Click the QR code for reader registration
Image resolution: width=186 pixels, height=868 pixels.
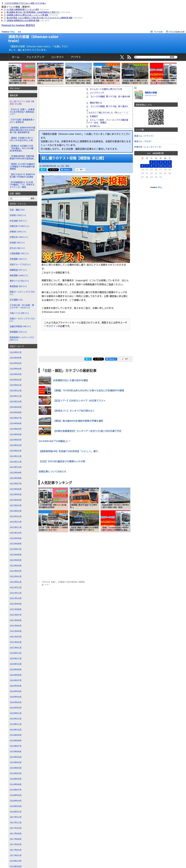pyautogui.click(x=156, y=117)
